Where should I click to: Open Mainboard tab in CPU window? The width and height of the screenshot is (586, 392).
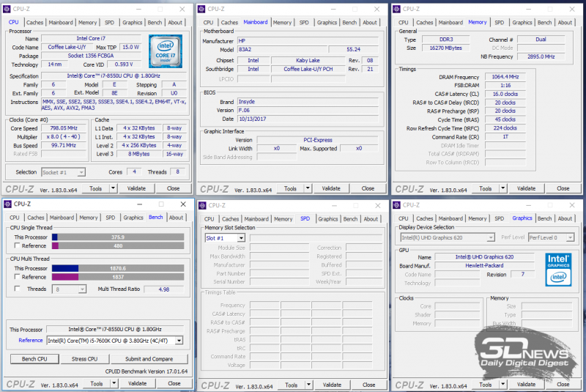click(x=61, y=23)
